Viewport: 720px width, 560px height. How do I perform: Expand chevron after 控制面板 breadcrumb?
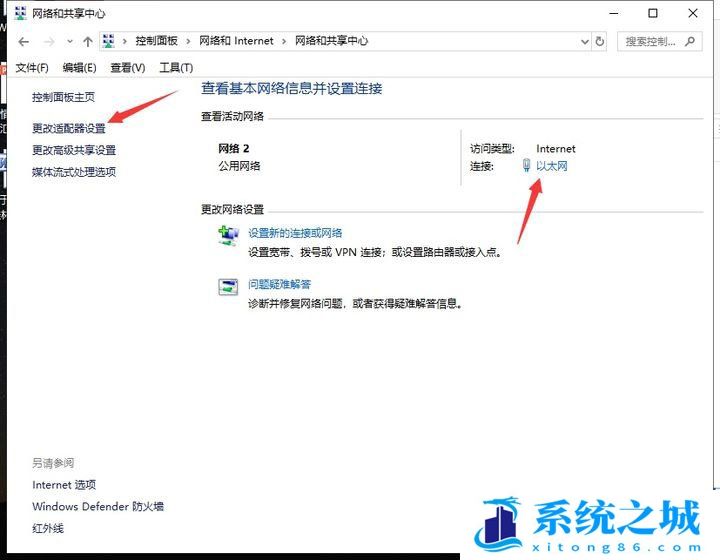click(188, 42)
